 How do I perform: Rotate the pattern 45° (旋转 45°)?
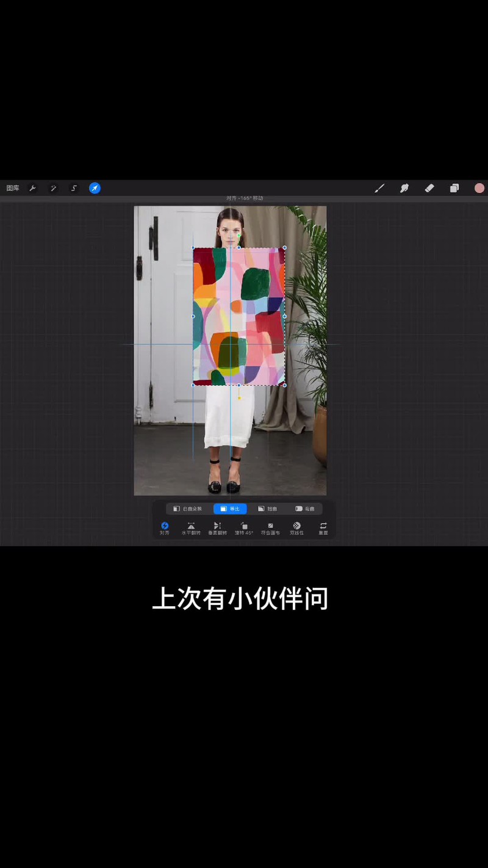click(x=244, y=528)
